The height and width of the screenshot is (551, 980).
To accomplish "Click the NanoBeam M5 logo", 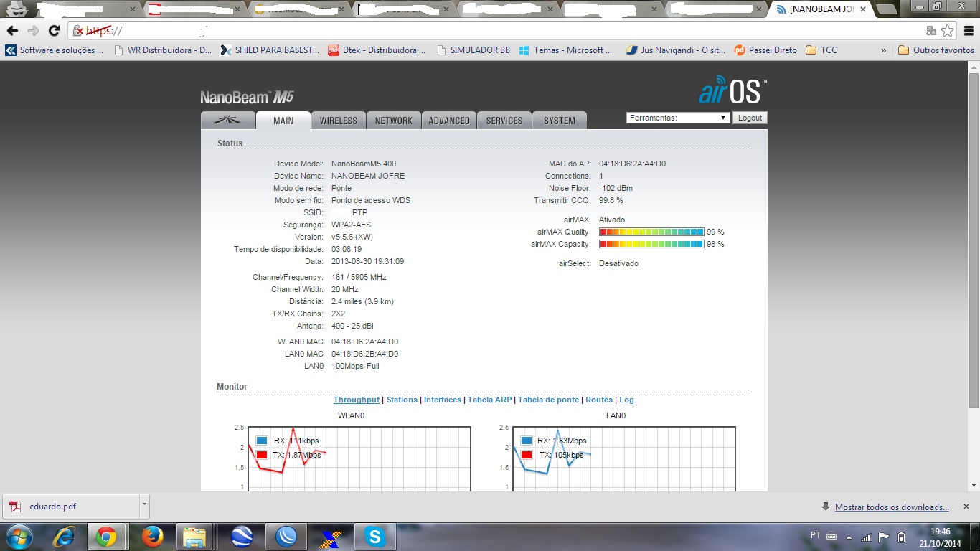I will [248, 98].
